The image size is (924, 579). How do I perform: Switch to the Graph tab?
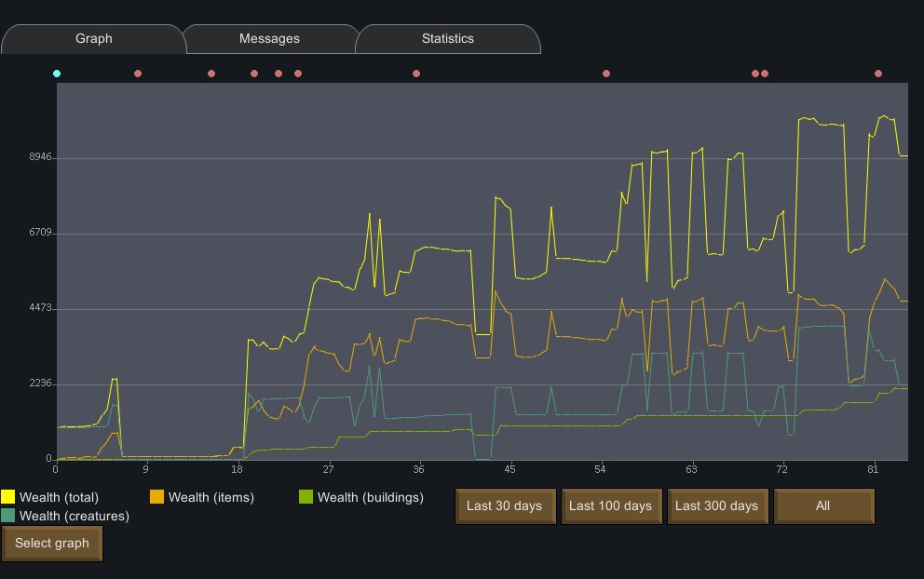pyautogui.click(x=94, y=39)
